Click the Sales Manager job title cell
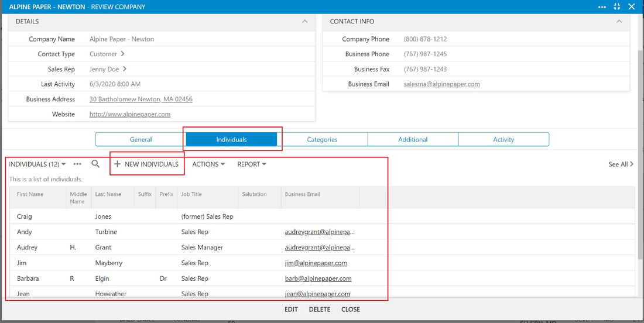Screen dimensions: 644x323 click(202, 248)
